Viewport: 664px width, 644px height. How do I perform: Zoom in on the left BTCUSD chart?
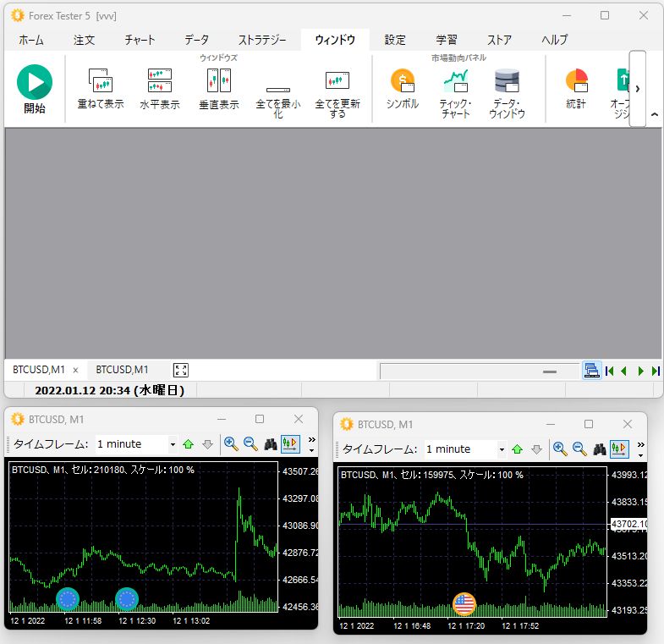pos(231,443)
